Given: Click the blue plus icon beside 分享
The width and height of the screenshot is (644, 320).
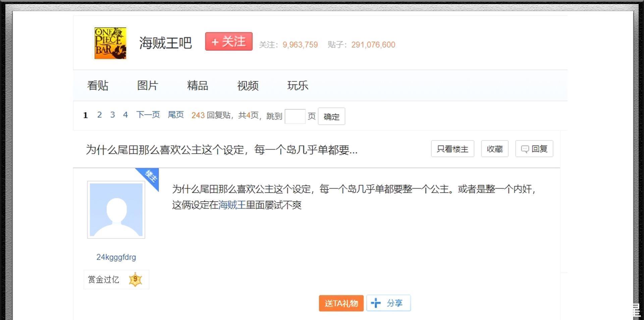Looking at the screenshot, I should (x=376, y=303).
